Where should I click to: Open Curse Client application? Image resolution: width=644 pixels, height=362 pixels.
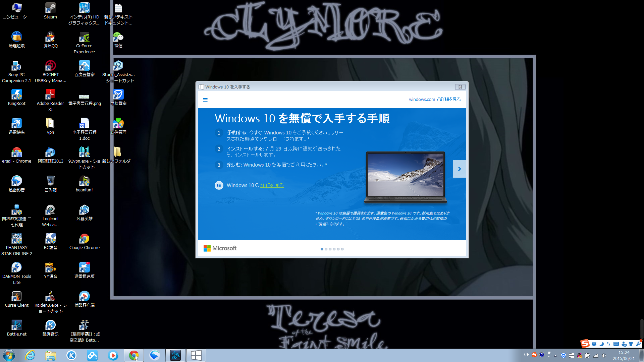16,296
